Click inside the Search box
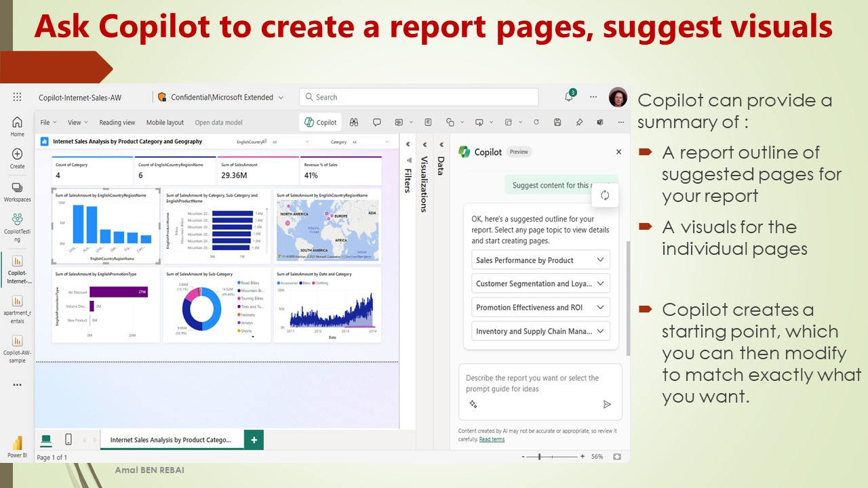Viewport: 868px width, 488px height. [418, 97]
